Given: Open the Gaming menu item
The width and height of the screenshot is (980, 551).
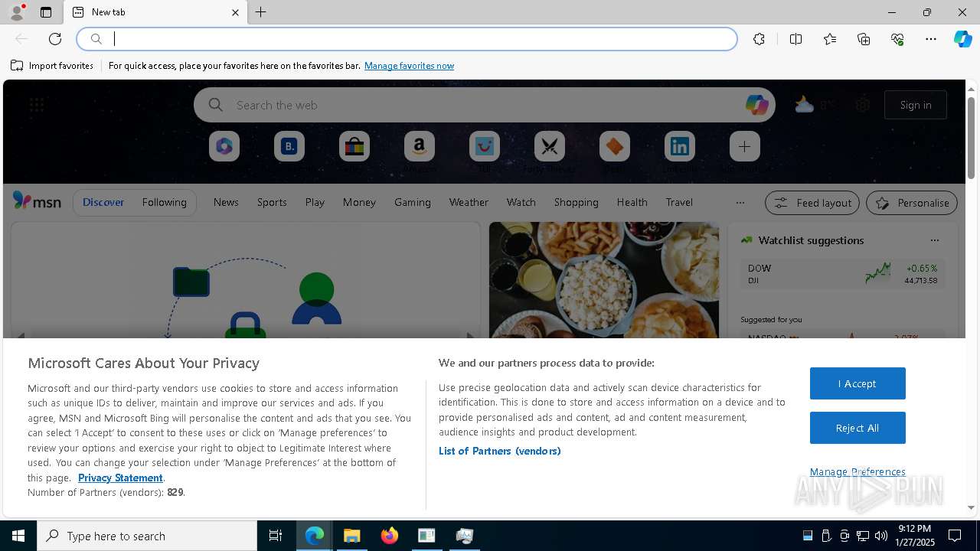Looking at the screenshot, I should 413,202.
